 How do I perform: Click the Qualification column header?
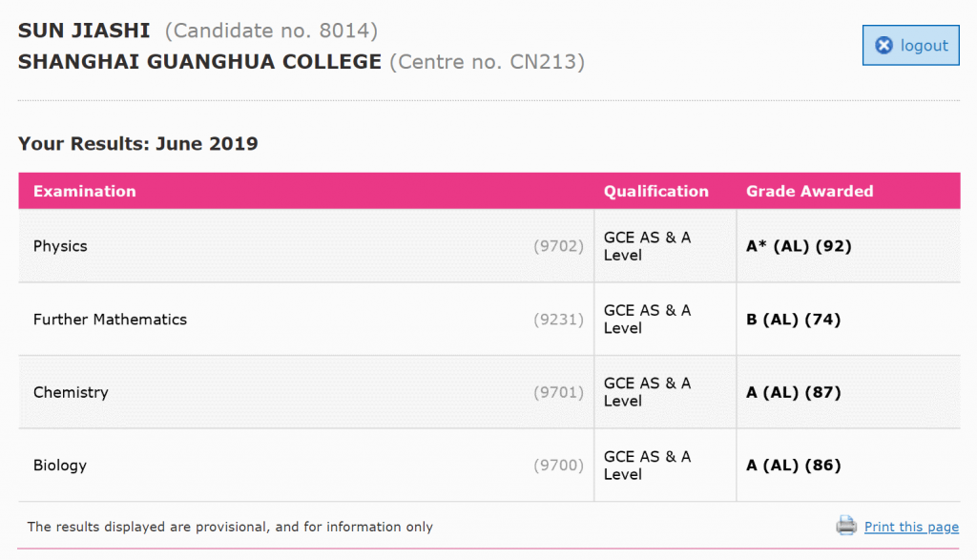point(656,191)
